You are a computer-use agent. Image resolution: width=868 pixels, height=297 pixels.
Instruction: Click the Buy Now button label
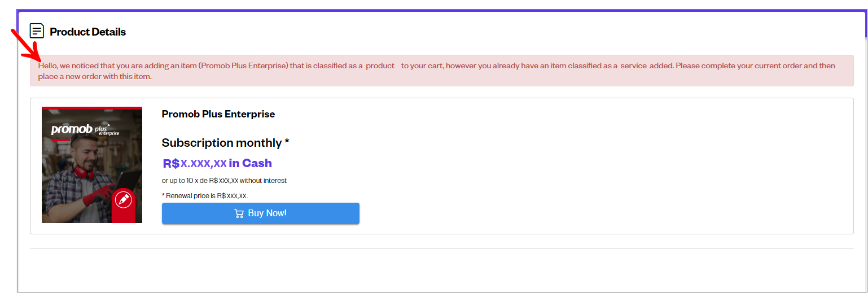[268, 213]
